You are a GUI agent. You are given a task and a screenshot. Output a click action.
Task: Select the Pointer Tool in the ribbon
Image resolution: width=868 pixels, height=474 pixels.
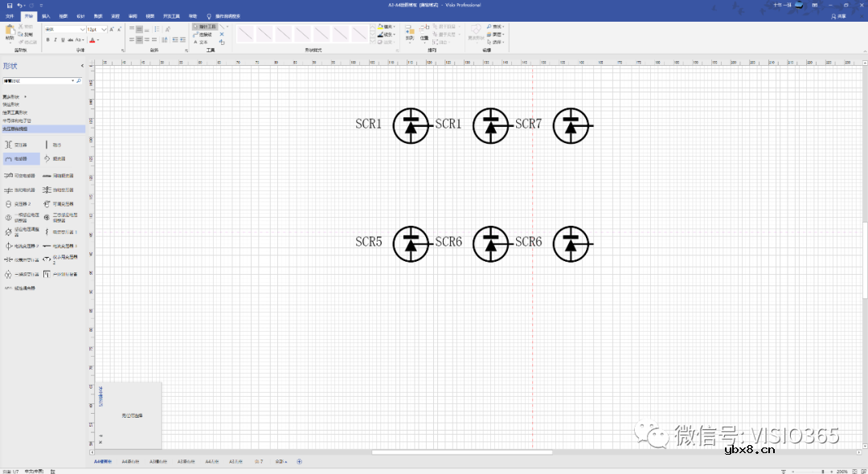205,27
